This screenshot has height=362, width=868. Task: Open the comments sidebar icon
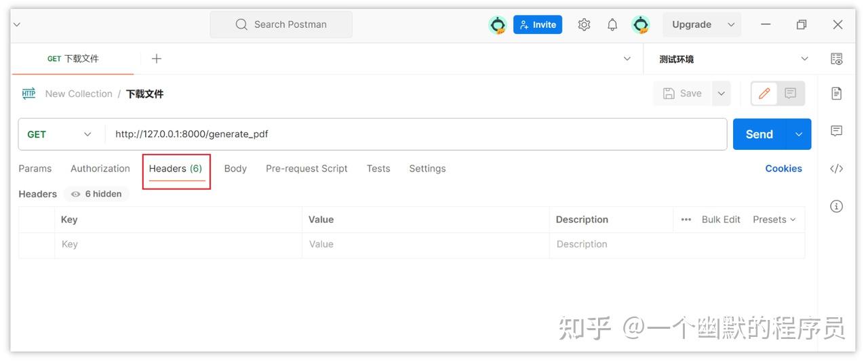tap(837, 131)
